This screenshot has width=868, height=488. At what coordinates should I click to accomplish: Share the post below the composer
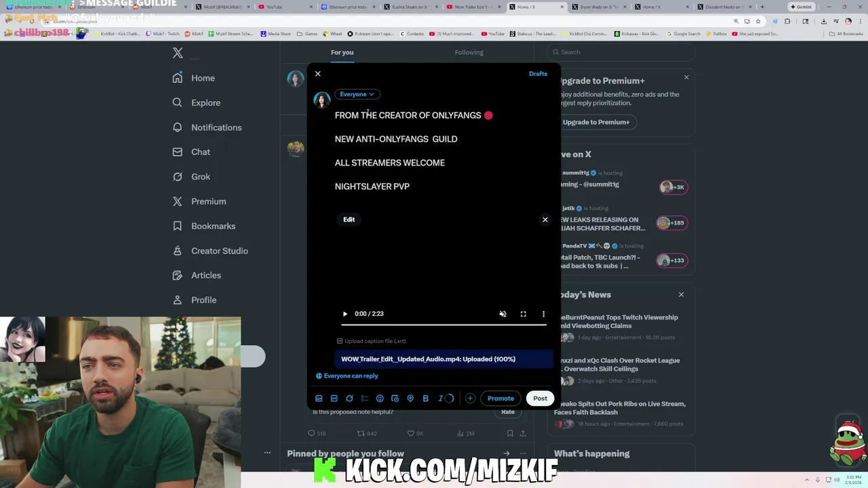[523, 433]
